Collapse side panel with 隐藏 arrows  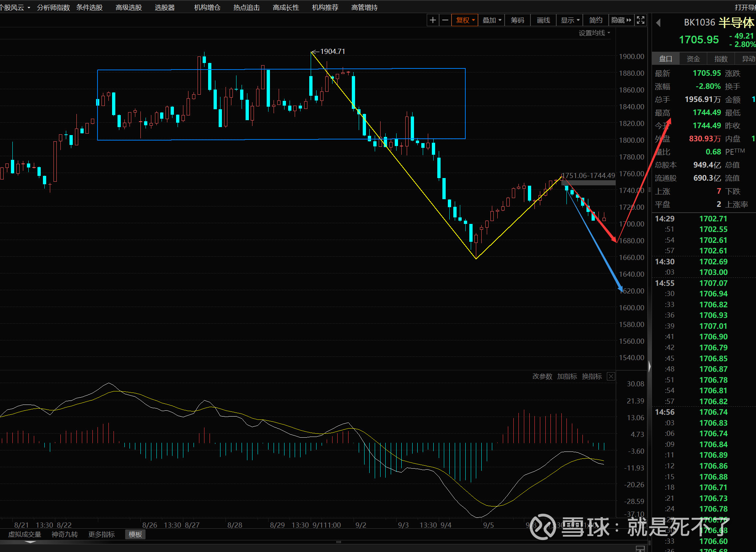[x=621, y=20]
